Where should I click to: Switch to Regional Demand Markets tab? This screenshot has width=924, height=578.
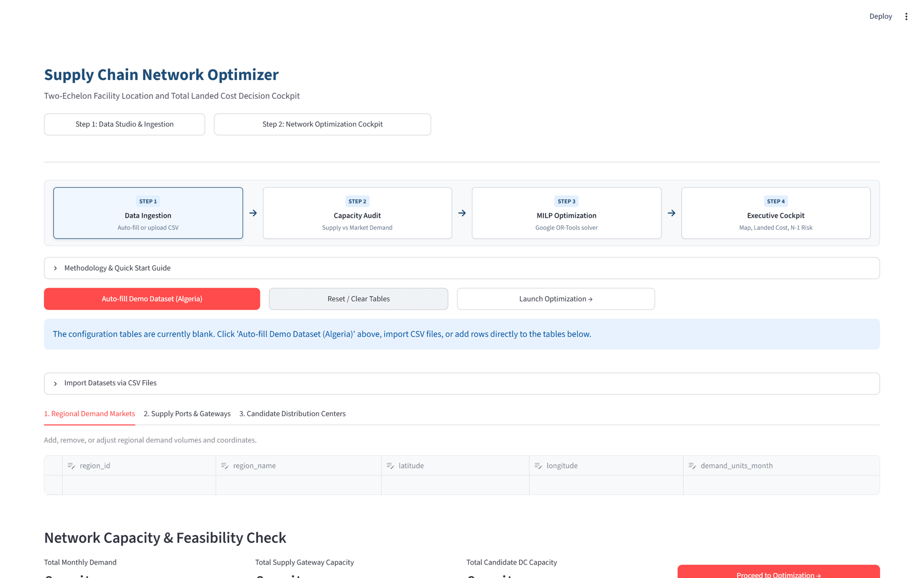[x=90, y=414]
